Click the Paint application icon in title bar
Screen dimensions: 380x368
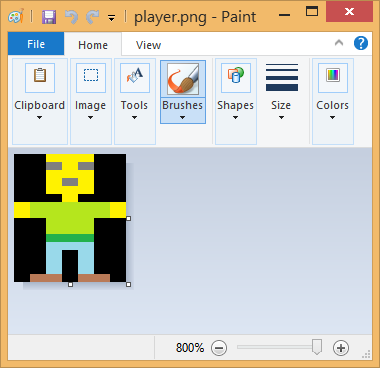pyautogui.click(x=16, y=16)
